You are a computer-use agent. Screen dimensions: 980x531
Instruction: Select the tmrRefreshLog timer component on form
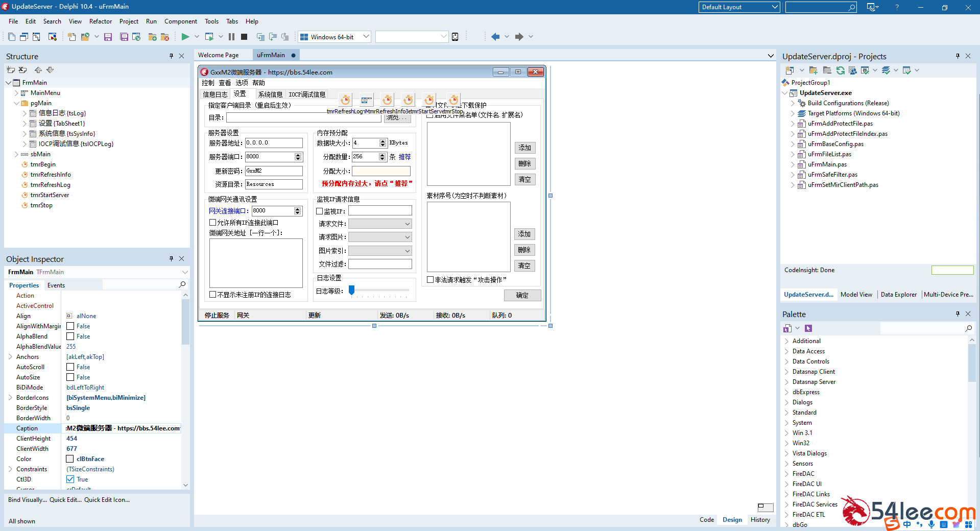tap(346, 100)
